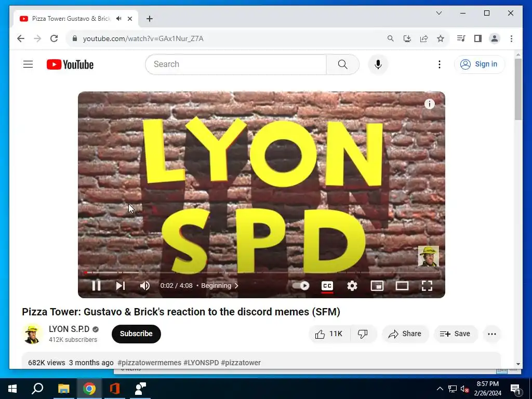Subscribe to LYON S.P.D channel

click(x=136, y=334)
